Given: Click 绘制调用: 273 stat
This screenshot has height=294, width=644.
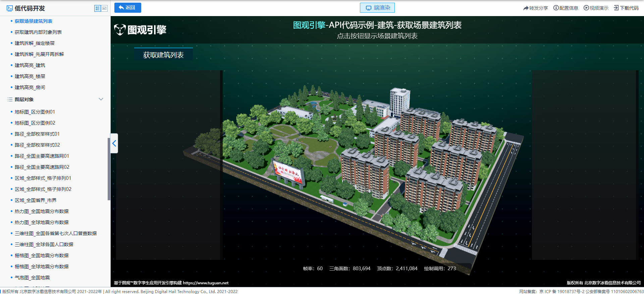Looking at the screenshot, I should point(440,269).
